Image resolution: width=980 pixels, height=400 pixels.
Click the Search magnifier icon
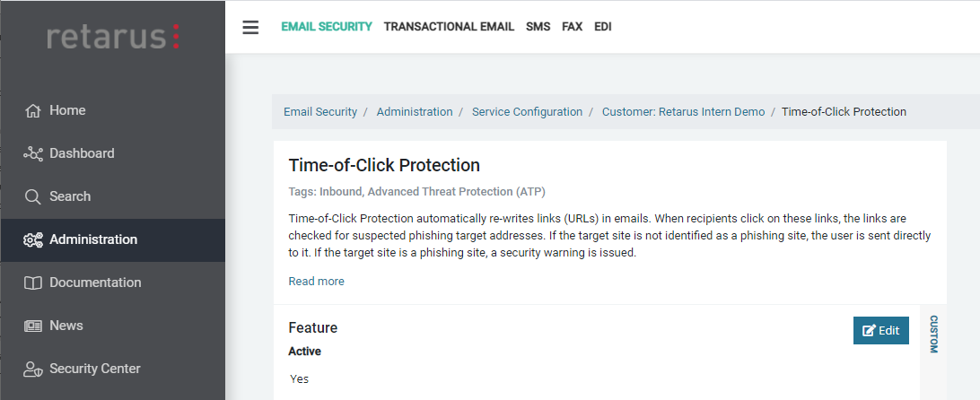click(33, 197)
